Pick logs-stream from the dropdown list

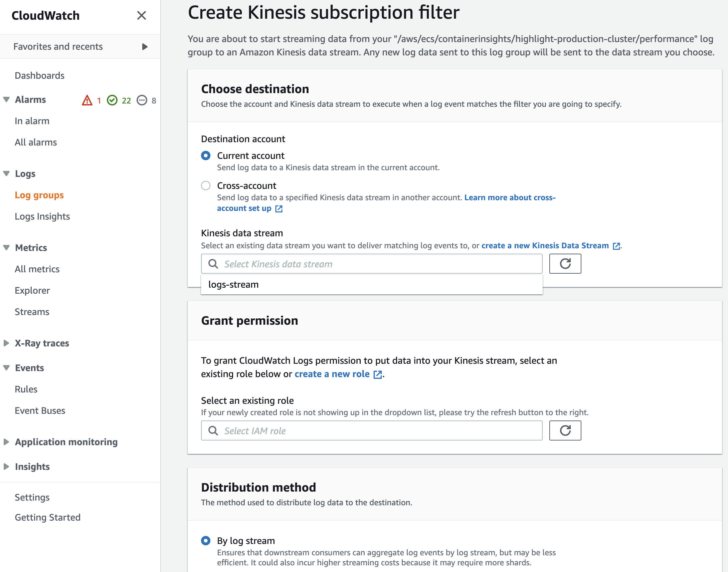tap(233, 285)
